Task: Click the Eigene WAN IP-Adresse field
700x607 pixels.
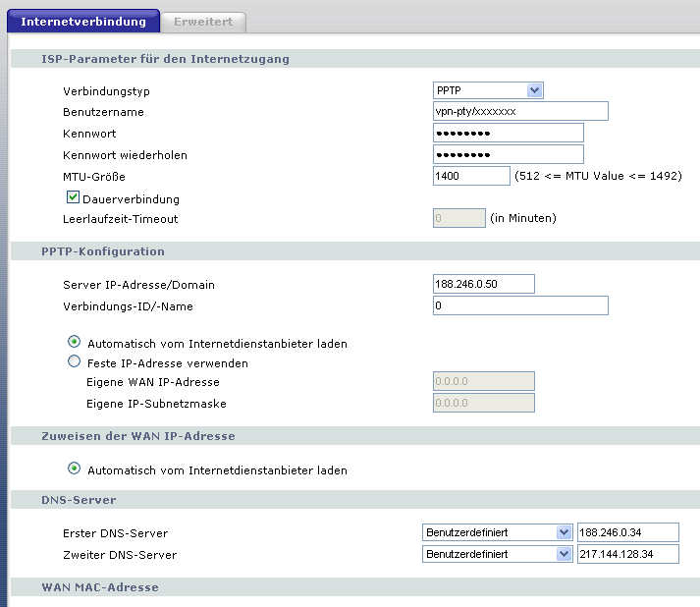Action: pyautogui.click(x=483, y=381)
